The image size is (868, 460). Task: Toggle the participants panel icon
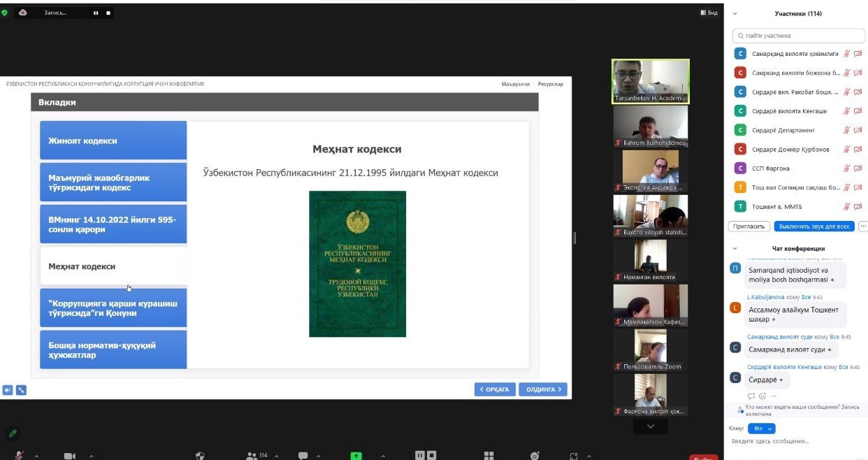[x=252, y=456]
